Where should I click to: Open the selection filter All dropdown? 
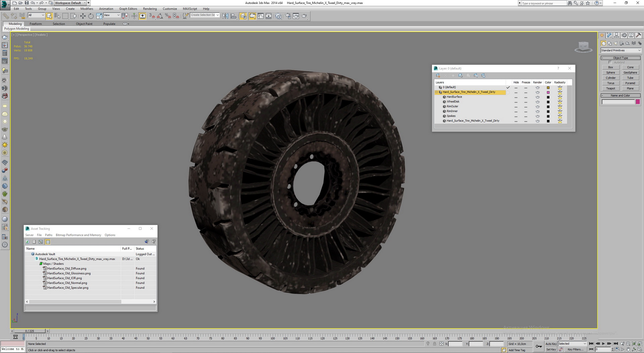[36, 15]
